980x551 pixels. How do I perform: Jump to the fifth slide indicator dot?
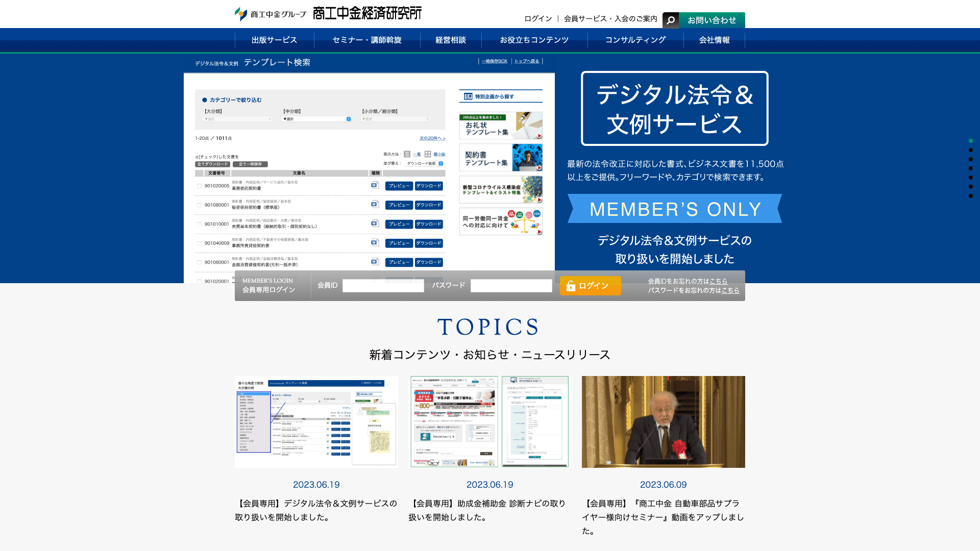(971, 178)
